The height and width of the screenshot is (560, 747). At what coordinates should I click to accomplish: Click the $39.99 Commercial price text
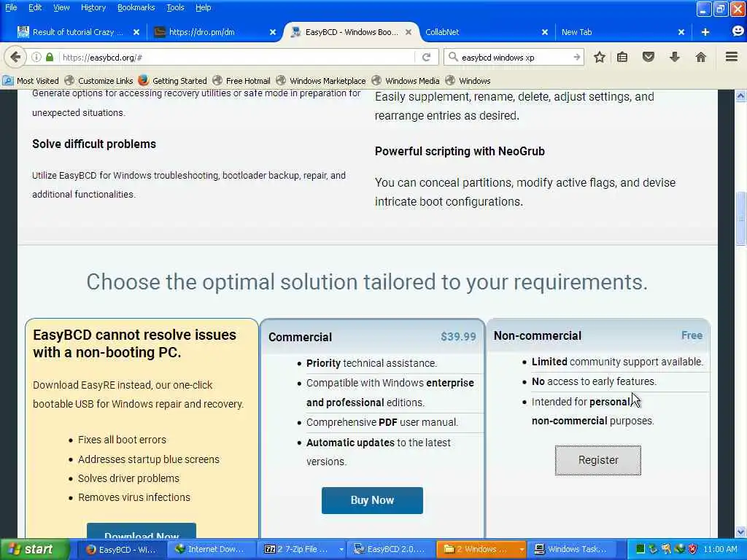[x=458, y=337]
